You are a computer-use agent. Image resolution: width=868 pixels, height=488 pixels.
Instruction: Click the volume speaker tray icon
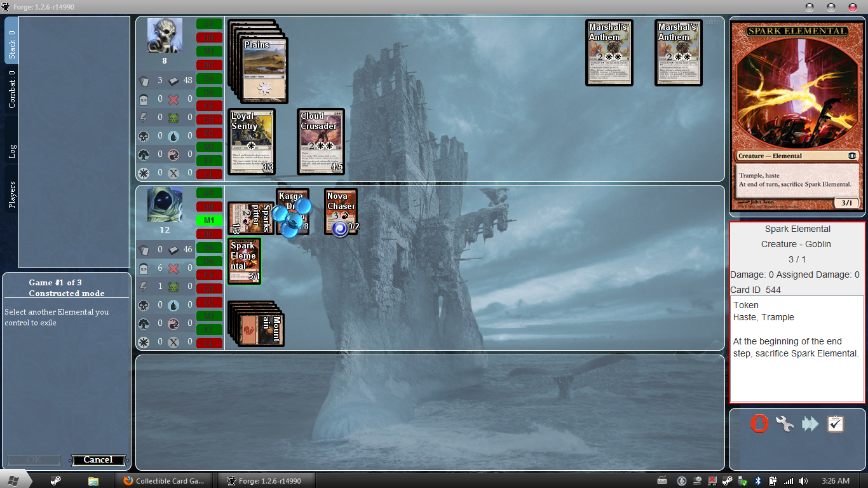point(804,481)
